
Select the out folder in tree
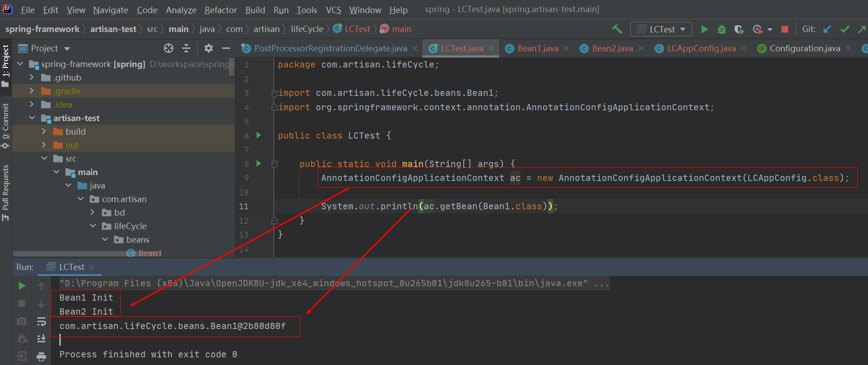tap(72, 145)
